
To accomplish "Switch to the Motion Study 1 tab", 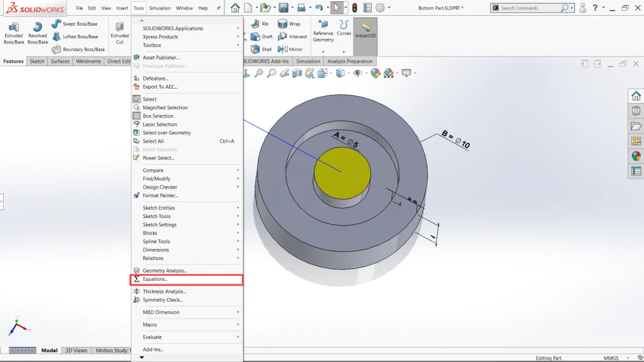I will coord(111,351).
